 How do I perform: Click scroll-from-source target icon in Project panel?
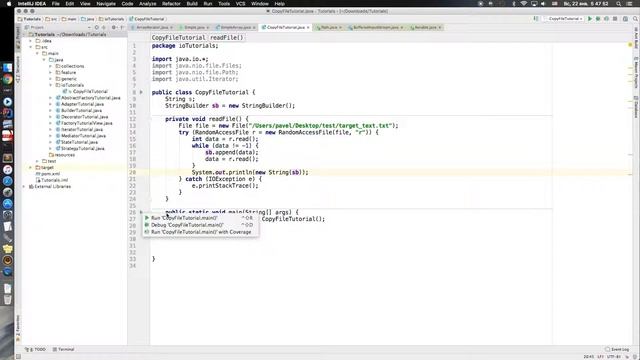click(x=97, y=27)
